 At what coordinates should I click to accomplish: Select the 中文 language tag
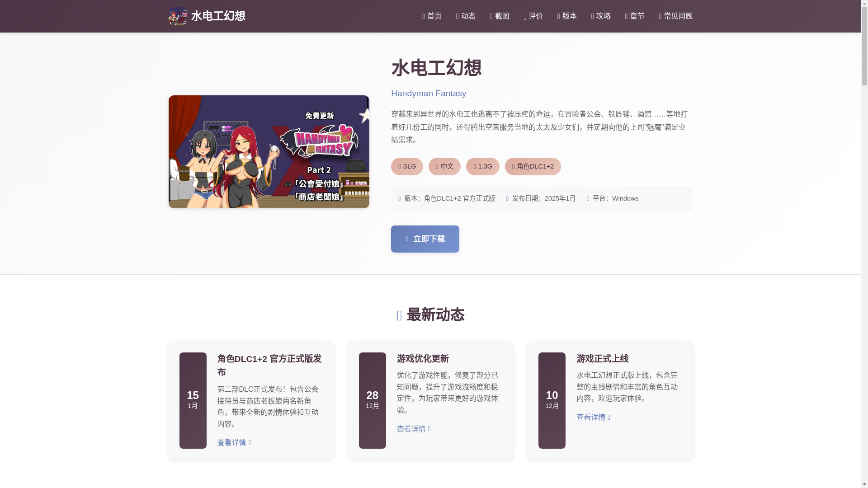coord(444,166)
